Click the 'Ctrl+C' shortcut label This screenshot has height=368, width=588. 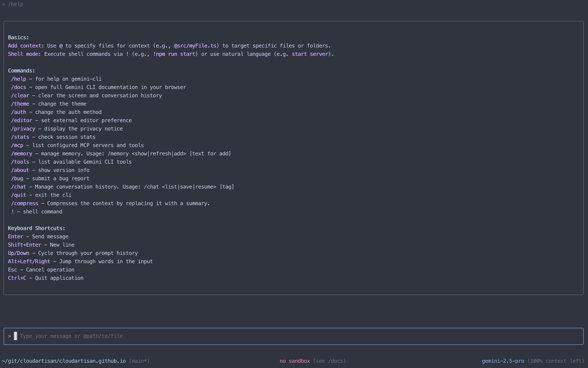pyautogui.click(x=17, y=278)
